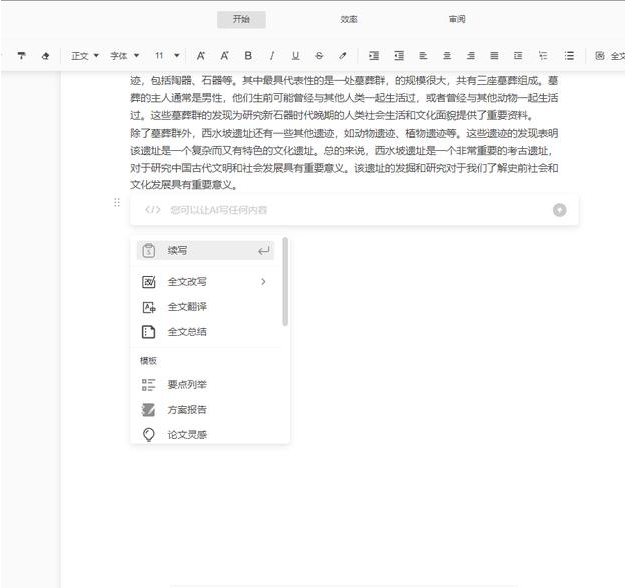Increase font size with larger A icon
The image size is (625, 588).
pyautogui.click(x=200, y=56)
